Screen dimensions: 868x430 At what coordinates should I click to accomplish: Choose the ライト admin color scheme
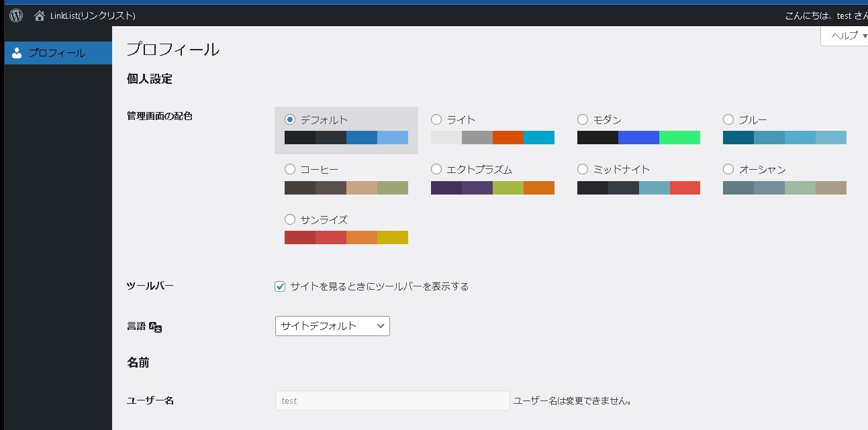point(436,119)
